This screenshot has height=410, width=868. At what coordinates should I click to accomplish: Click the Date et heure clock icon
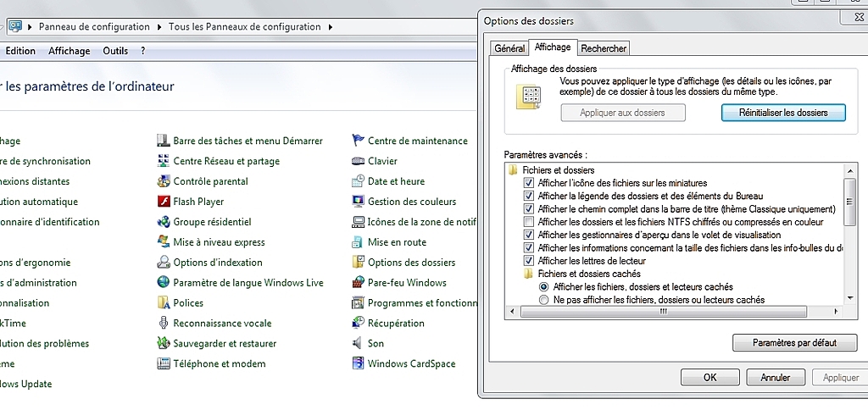359,181
